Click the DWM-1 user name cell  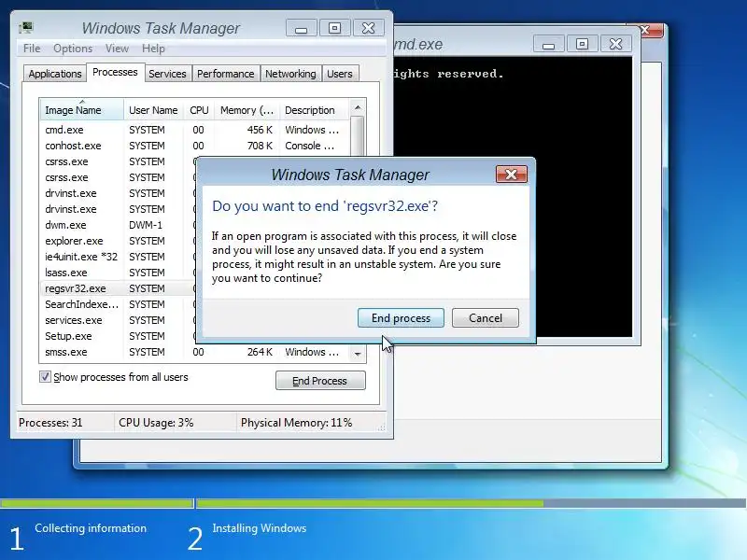[x=146, y=225]
